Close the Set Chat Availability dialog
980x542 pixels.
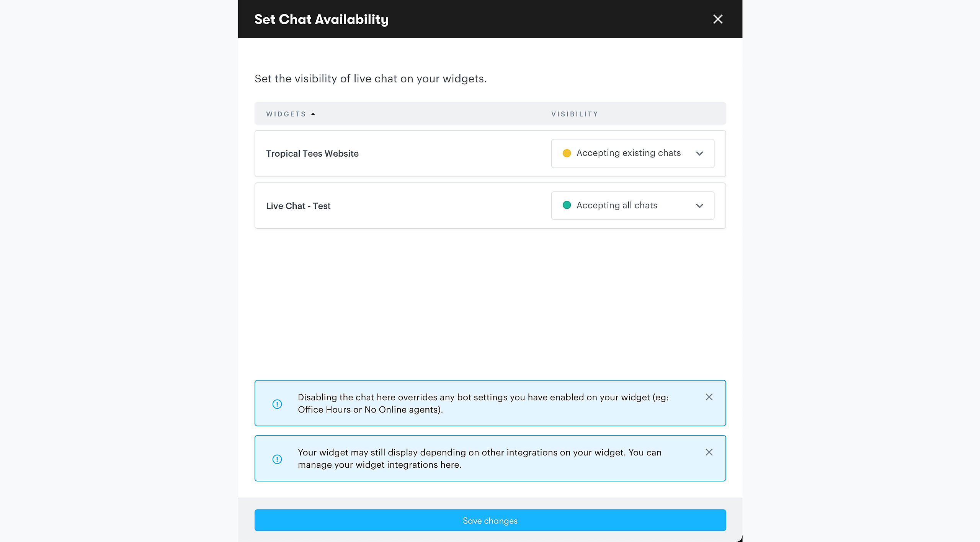[x=717, y=19]
